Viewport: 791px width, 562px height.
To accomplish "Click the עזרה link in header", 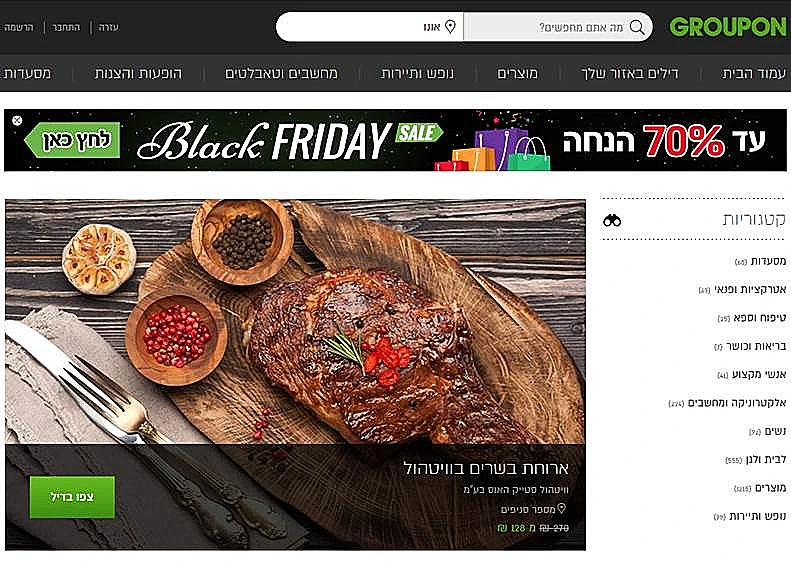I will (x=108, y=27).
